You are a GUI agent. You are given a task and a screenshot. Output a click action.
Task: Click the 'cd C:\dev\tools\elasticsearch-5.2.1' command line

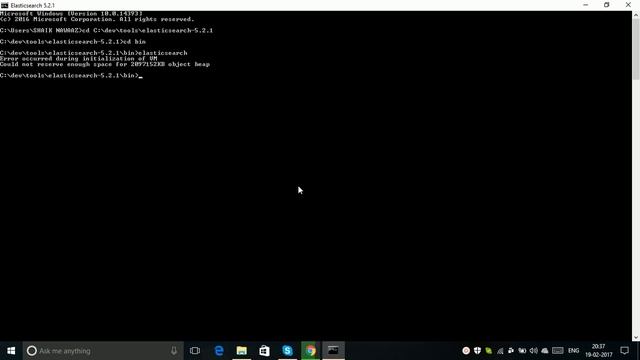coord(107,31)
